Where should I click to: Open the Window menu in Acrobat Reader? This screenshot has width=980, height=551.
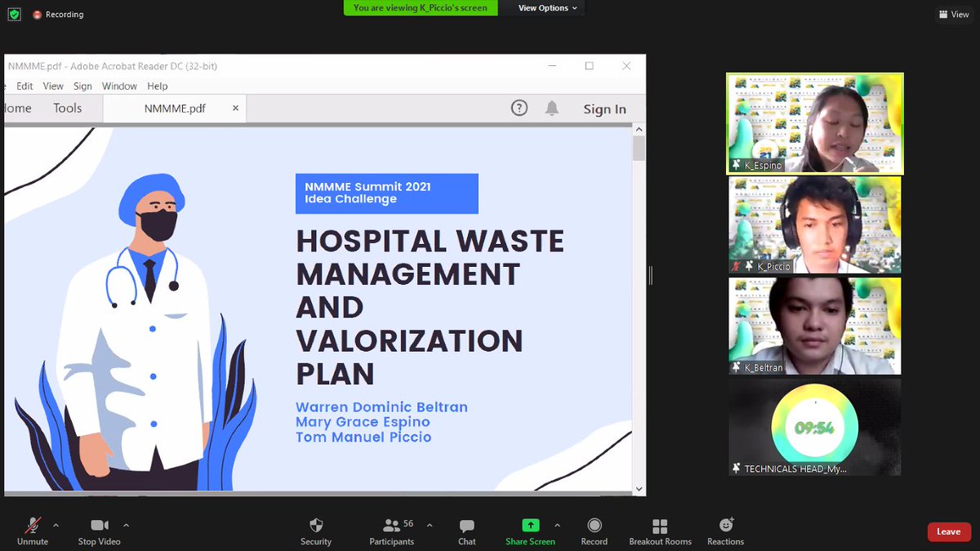119,86
